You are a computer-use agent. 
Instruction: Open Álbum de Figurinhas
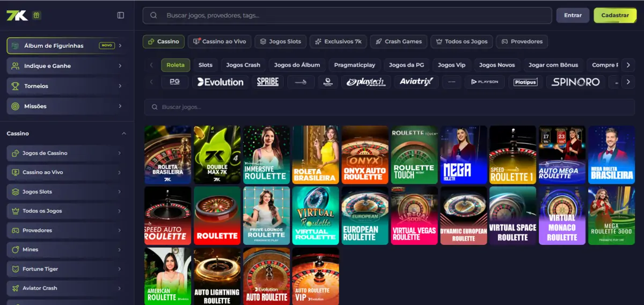(x=67, y=46)
